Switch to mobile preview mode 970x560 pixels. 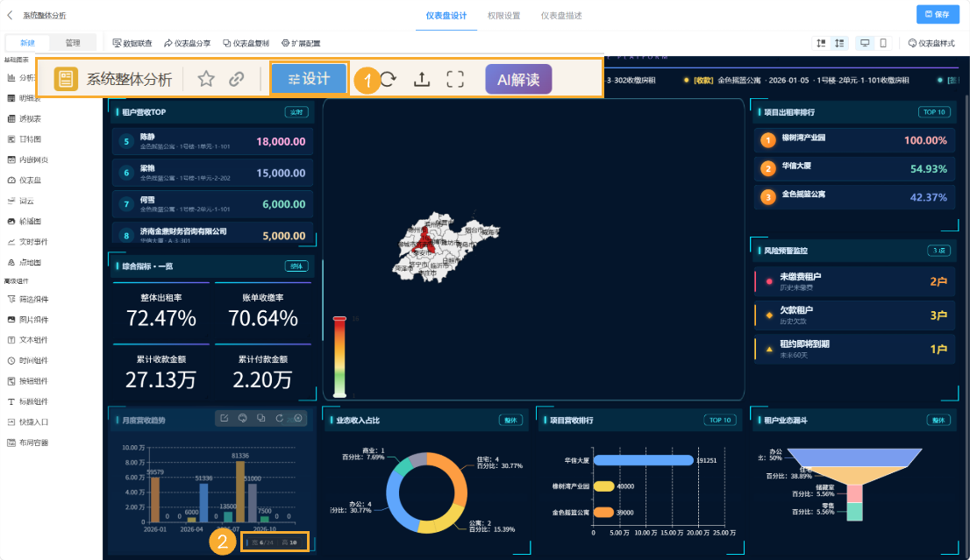coord(883,43)
